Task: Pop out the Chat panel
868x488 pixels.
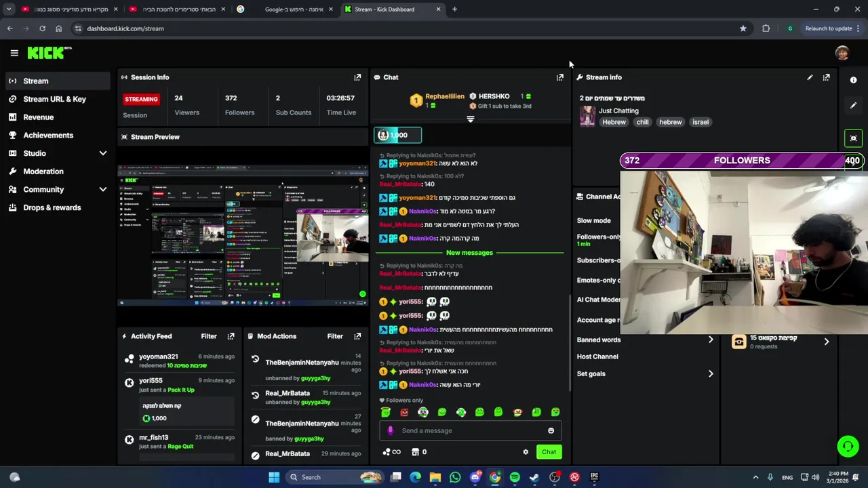Action: (559, 77)
